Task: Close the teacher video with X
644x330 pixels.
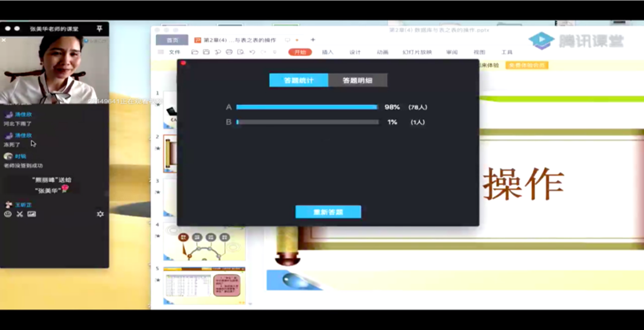Action: [x=4, y=40]
